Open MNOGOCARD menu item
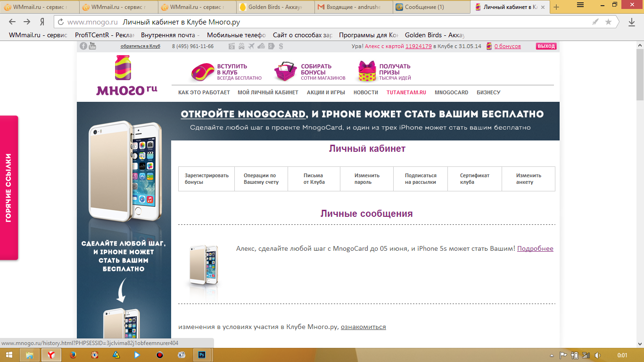Viewport: 644px width, 362px height. tap(452, 92)
